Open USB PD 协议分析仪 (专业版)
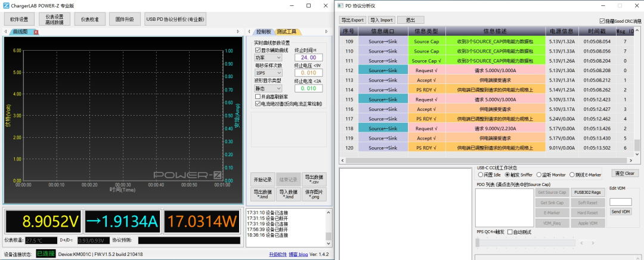 (175, 19)
